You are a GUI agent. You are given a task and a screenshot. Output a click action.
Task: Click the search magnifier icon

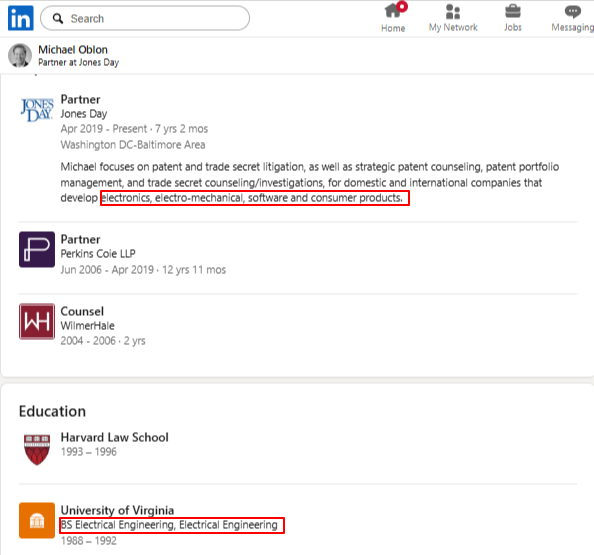point(58,18)
